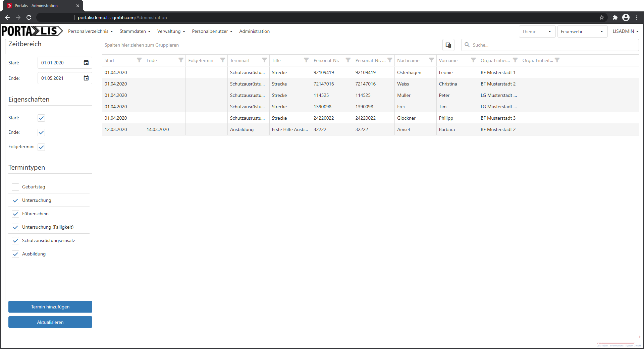The height and width of the screenshot is (349, 644).
Task: Open the Personalverzeichnis menu
Action: pyautogui.click(x=90, y=31)
